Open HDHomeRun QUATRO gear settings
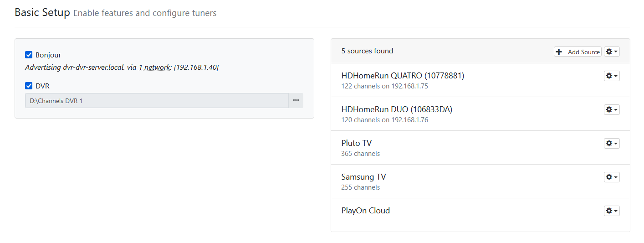 [611, 76]
